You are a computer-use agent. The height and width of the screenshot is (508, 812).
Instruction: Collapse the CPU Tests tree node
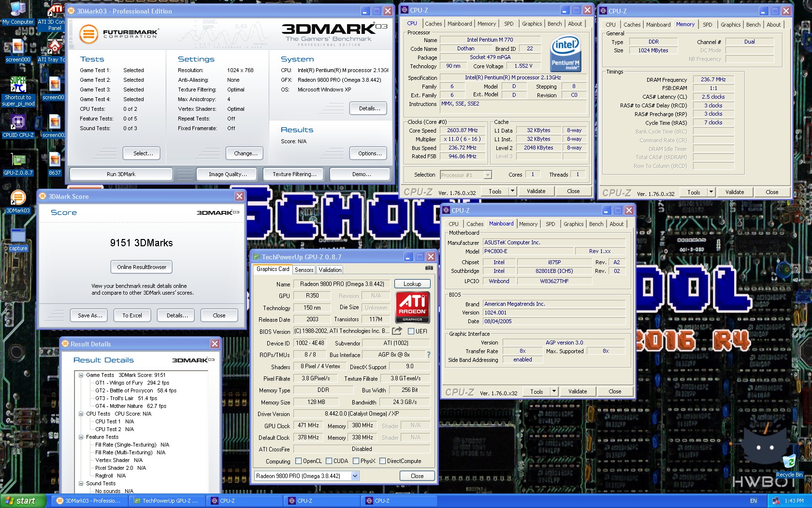click(81, 414)
